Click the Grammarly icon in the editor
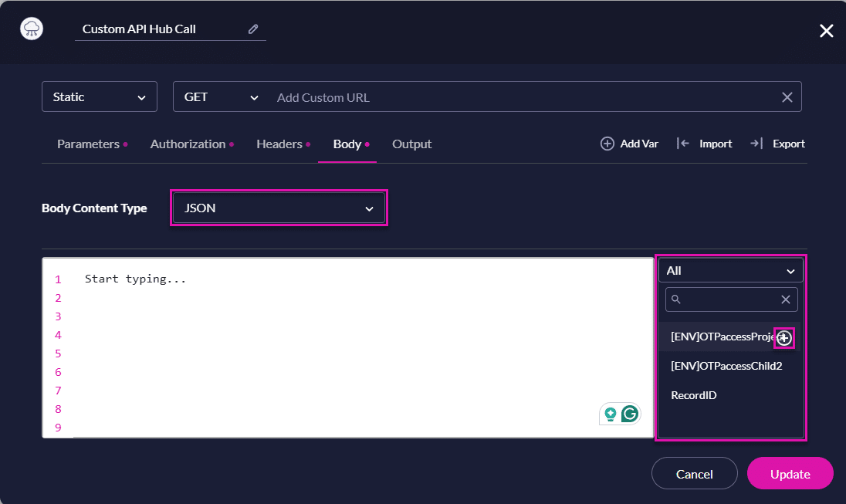 pyautogui.click(x=628, y=414)
